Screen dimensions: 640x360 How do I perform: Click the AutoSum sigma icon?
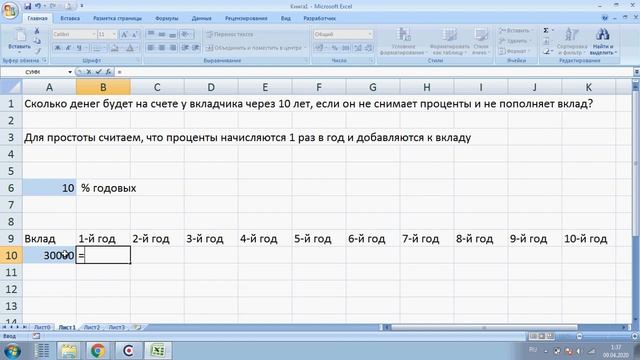(x=546, y=31)
